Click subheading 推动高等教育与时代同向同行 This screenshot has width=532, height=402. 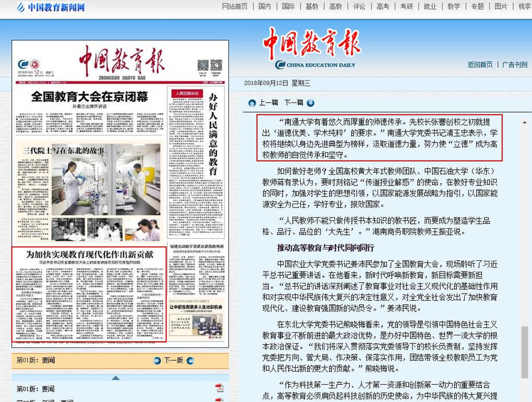(326, 248)
